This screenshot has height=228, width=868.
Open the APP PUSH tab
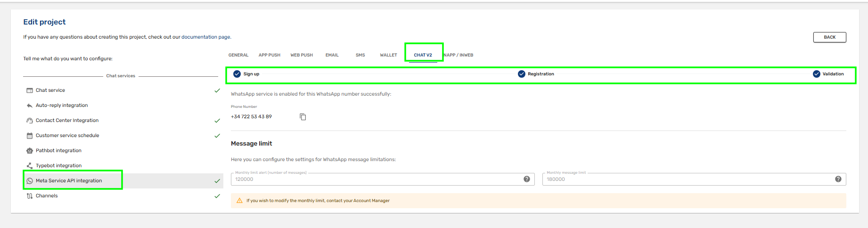(x=270, y=55)
